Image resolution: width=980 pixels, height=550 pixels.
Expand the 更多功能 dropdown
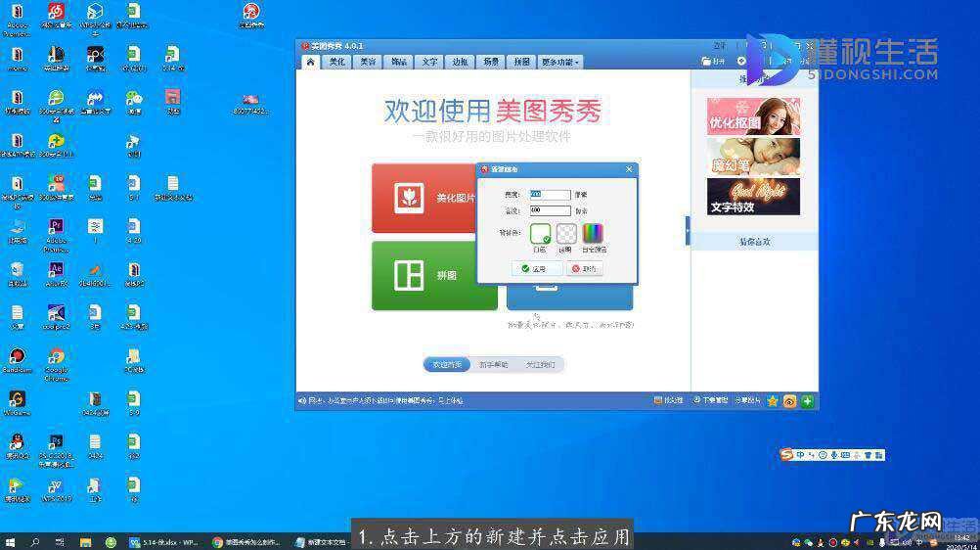click(560, 62)
